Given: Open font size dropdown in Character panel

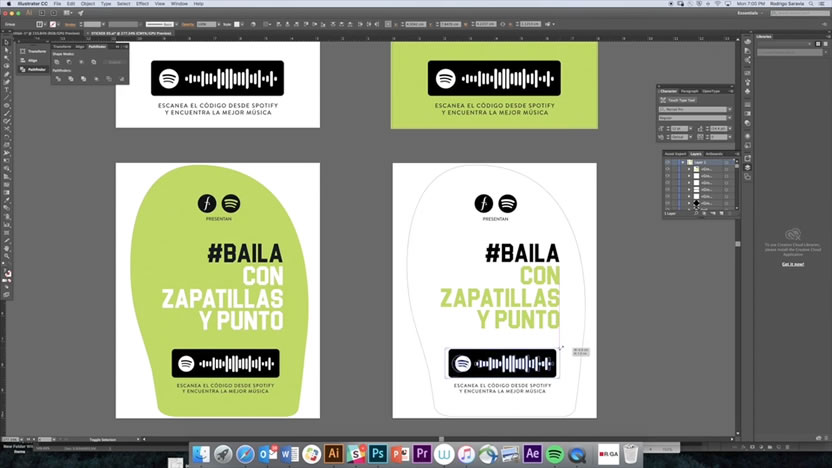Looking at the screenshot, I should [x=690, y=128].
